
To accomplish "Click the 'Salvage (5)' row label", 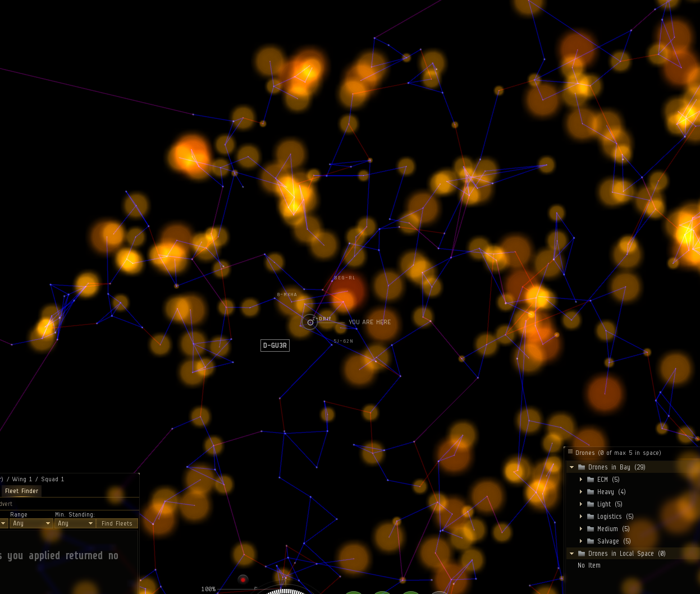I will coord(614,541).
